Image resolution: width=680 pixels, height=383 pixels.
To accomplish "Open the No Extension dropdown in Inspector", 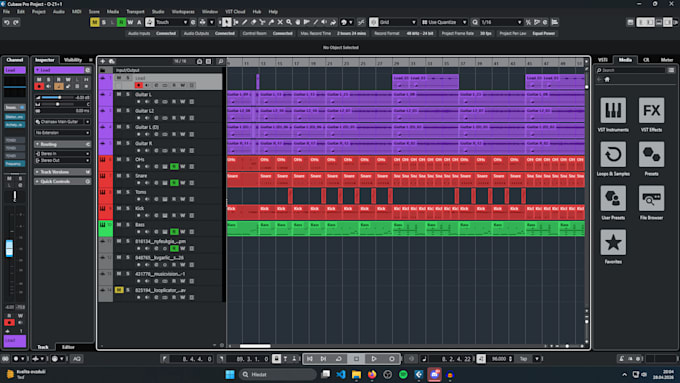I will click(62, 133).
